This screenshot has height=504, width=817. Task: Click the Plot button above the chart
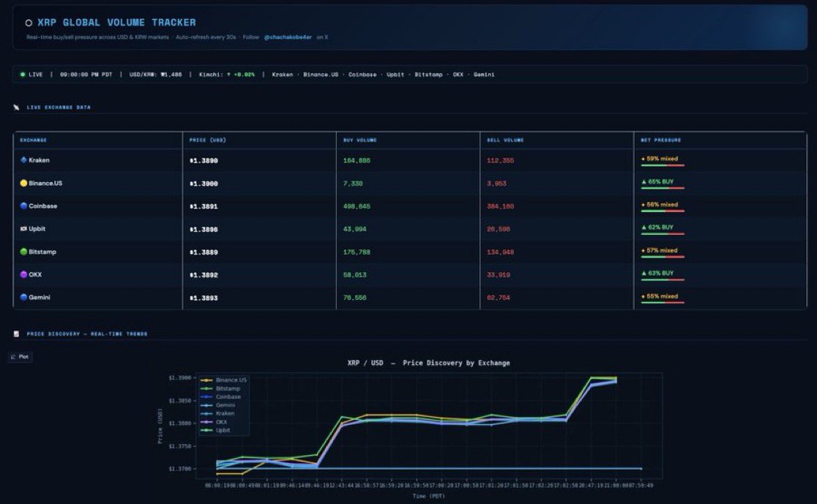tap(20, 357)
